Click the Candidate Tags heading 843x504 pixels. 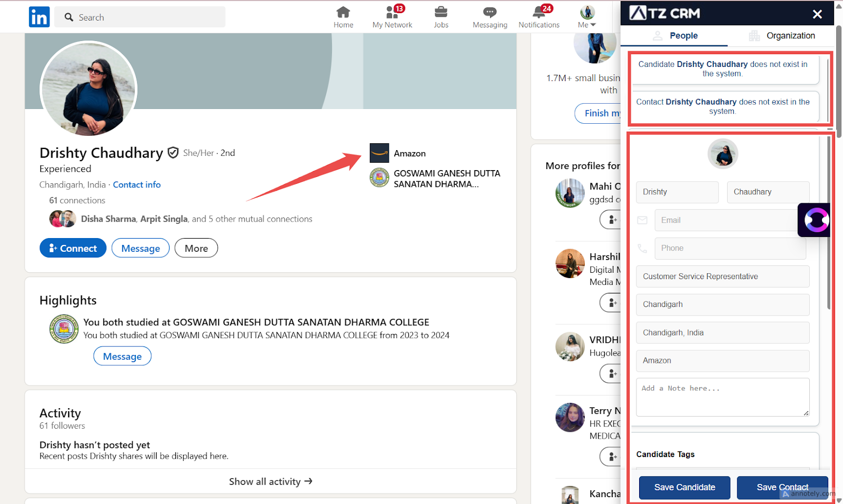[665, 454]
